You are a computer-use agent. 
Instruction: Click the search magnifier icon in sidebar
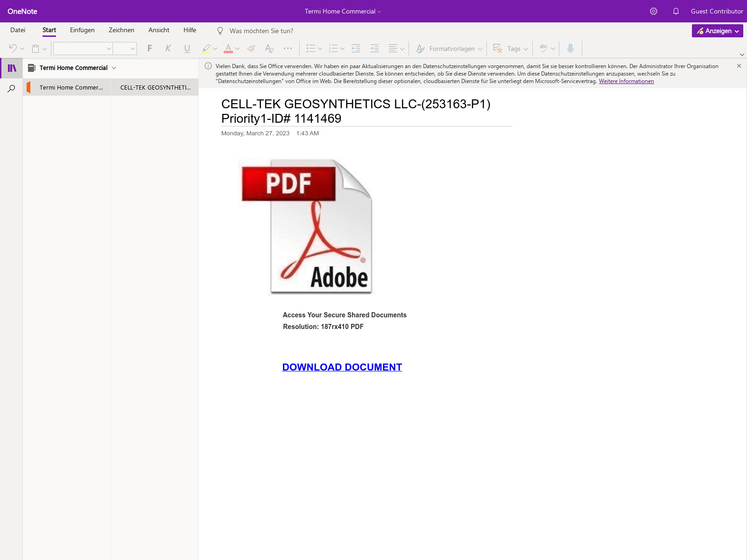click(x=11, y=88)
